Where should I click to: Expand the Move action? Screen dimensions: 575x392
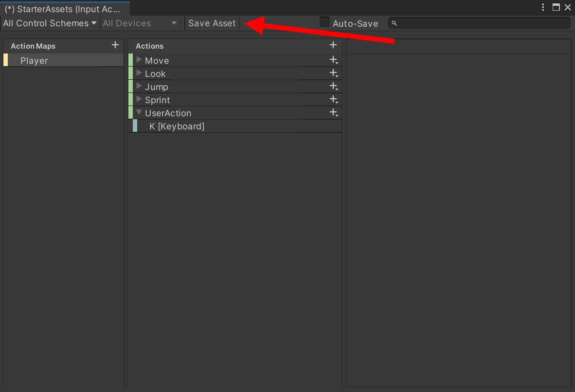(x=139, y=59)
